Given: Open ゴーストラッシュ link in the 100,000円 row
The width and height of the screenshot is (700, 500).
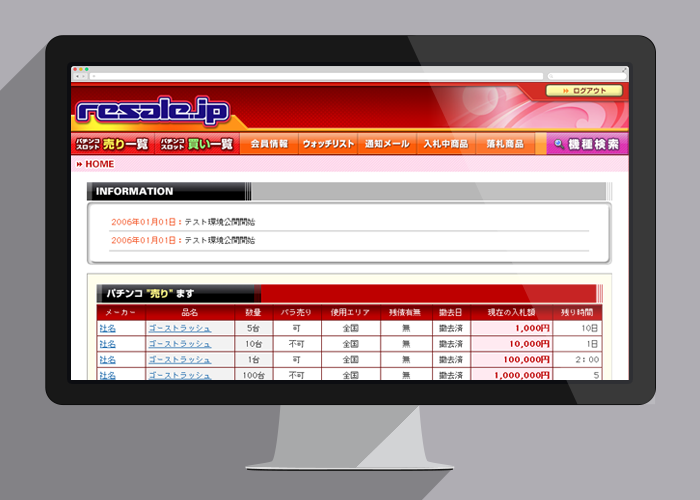Looking at the screenshot, I should (179, 359).
